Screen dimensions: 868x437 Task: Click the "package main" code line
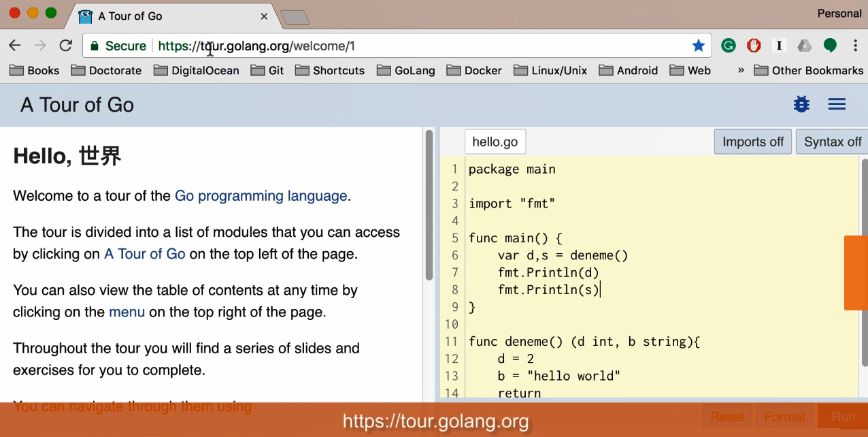click(512, 169)
